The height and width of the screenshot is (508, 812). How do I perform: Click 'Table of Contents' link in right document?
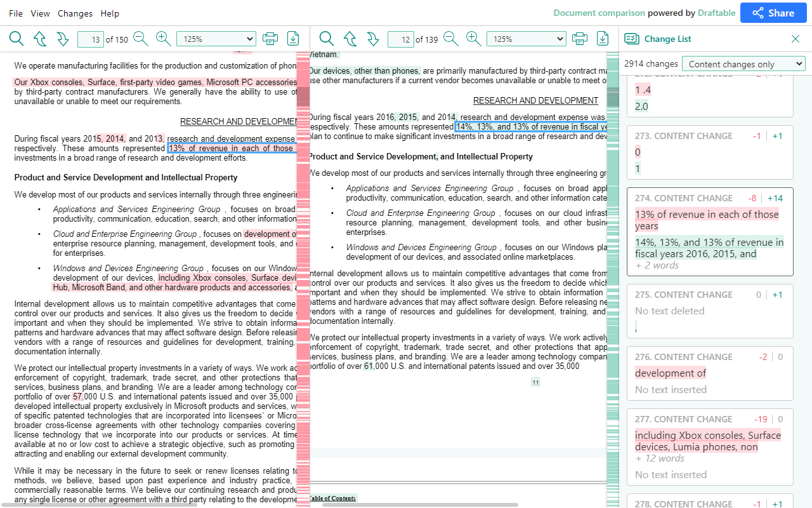[332, 498]
